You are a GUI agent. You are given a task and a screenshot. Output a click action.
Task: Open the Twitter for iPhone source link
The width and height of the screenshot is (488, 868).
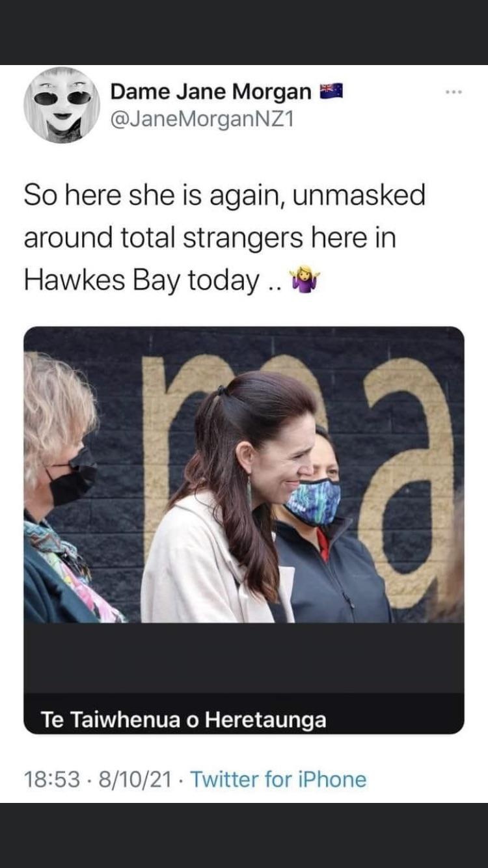pyautogui.click(x=278, y=779)
